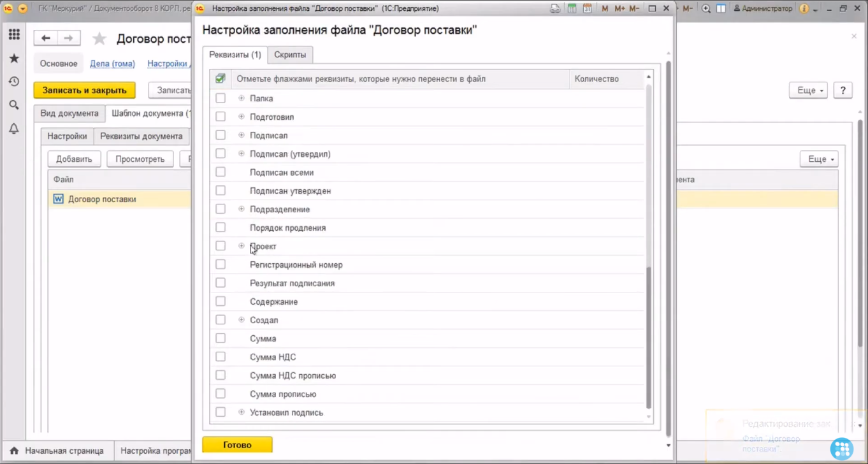Expand the Установил подпись node
The height and width of the screenshot is (464, 868).
242,412
